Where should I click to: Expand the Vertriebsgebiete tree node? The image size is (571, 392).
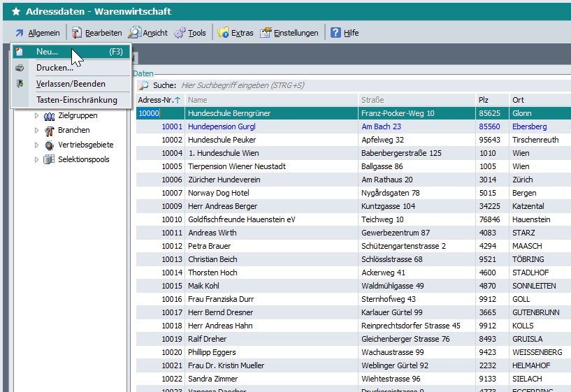pyautogui.click(x=37, y=145)
